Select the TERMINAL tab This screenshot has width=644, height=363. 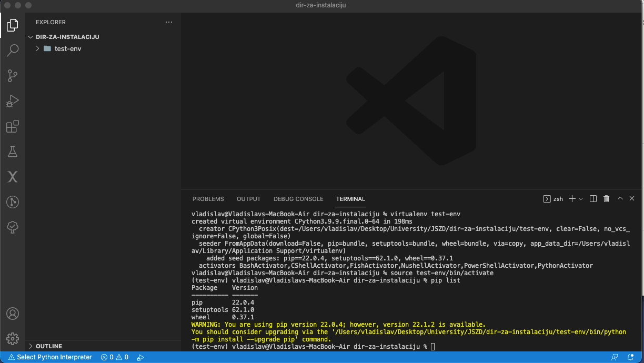350,199
